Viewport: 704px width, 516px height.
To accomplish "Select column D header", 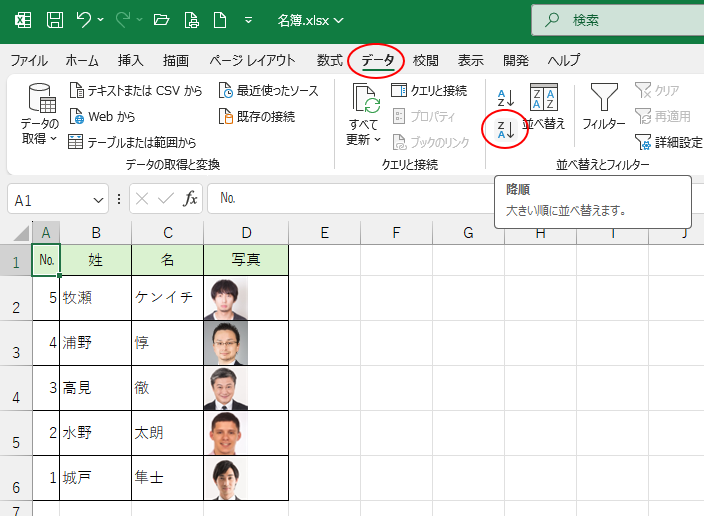I will click(x=246, y=233).
